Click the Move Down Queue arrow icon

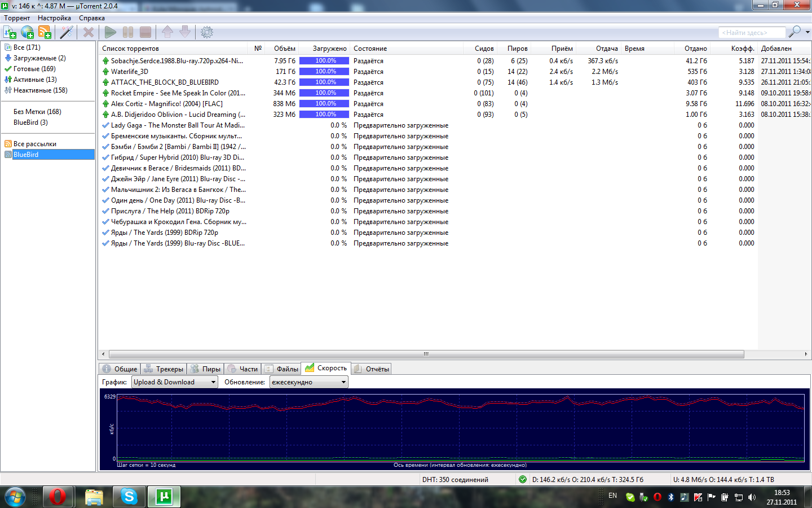pyautogui.click(x=185, y=32)
